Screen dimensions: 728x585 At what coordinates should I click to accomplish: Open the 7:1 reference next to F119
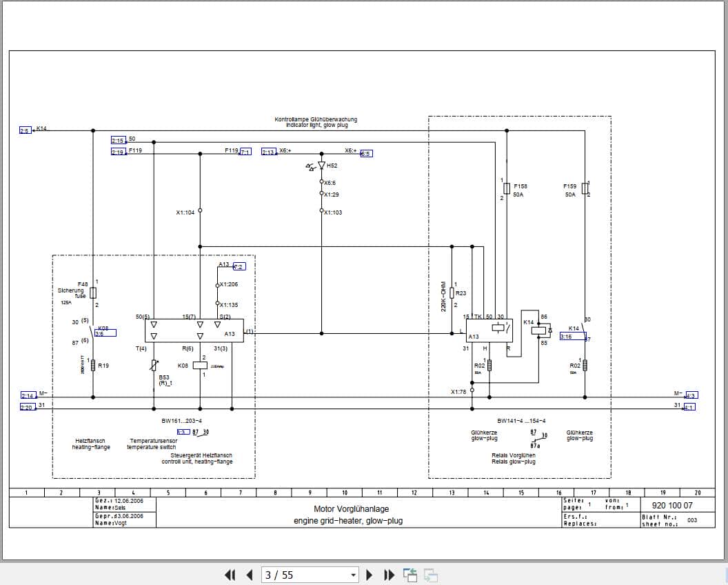[x=246, y=150]
